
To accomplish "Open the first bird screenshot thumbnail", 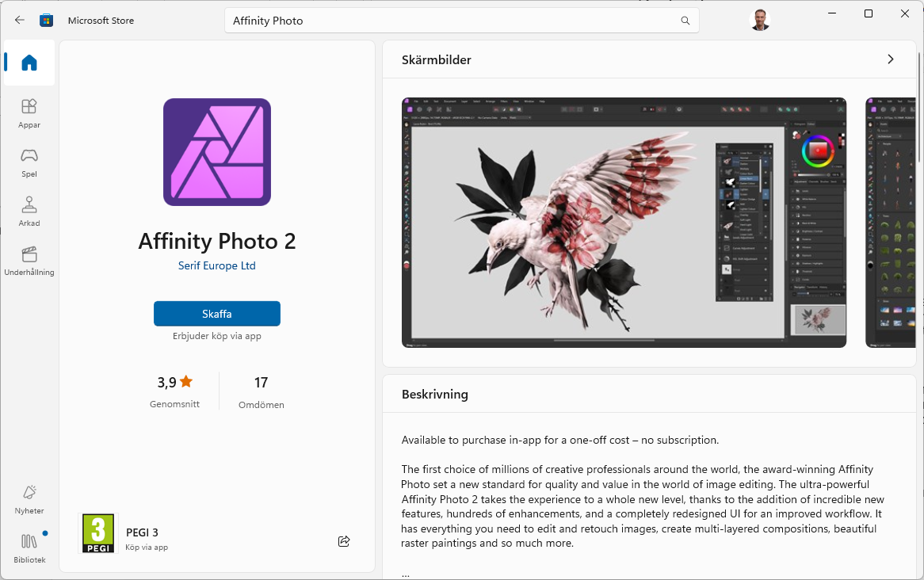I will (624, 223).
